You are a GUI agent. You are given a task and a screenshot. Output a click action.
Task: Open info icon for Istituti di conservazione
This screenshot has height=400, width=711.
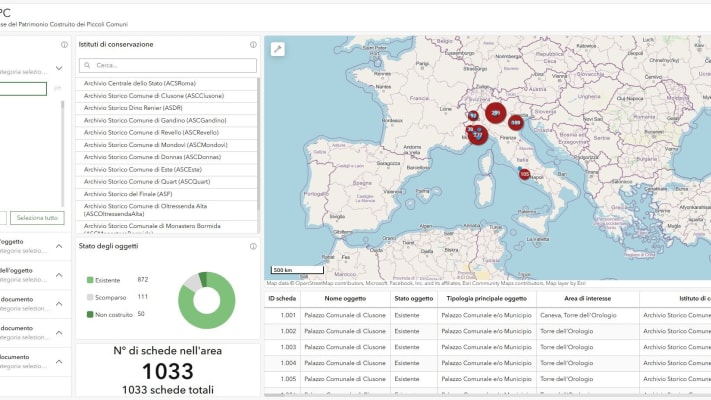[x=253, y=44]
